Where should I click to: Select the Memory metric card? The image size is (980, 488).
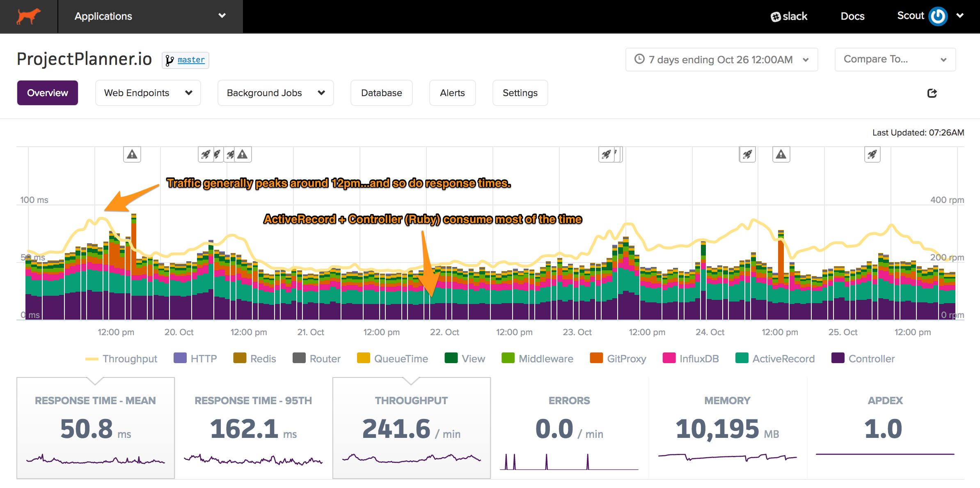click(x=728, y=428)
